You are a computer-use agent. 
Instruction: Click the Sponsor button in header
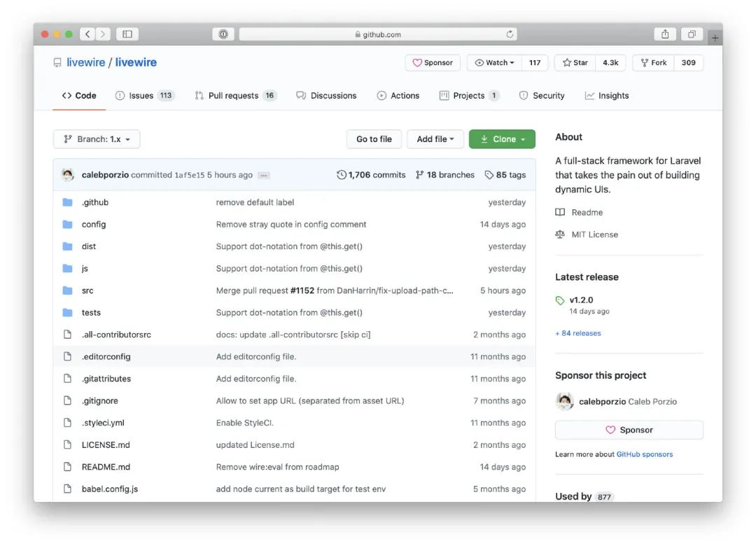pos(433,63)
